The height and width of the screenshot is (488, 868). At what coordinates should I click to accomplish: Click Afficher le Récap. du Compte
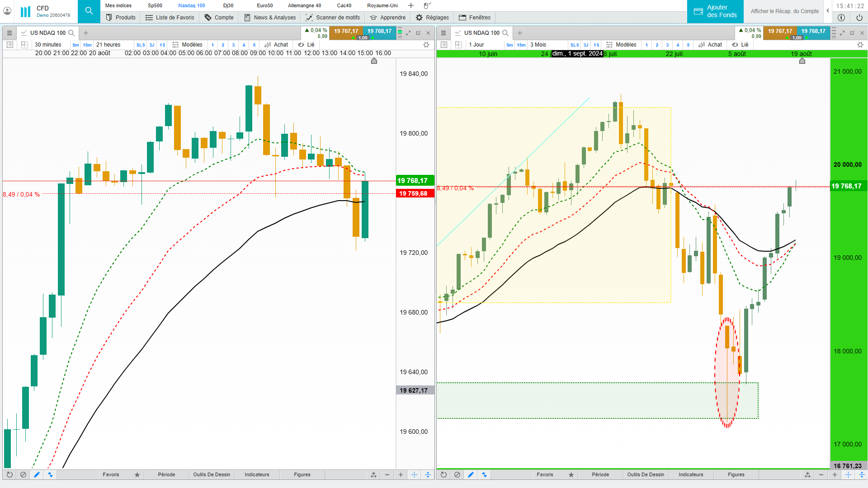[x=784, y=11]
